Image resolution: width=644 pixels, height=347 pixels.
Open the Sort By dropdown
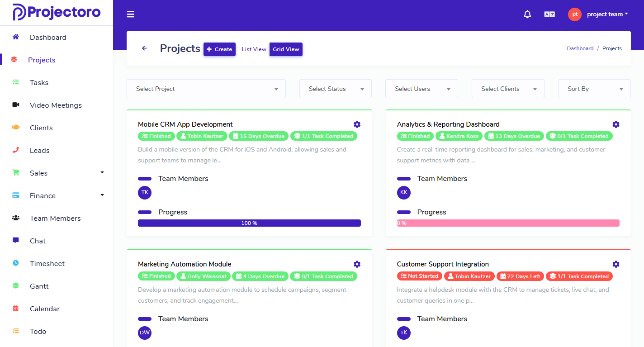coord(594,89)
